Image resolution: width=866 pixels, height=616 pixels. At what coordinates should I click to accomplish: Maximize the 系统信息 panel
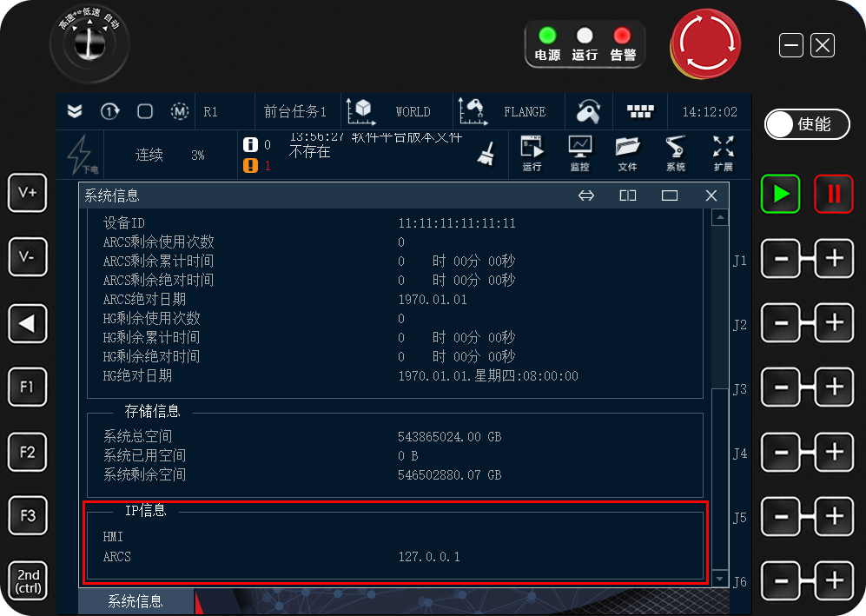[670, 195]
